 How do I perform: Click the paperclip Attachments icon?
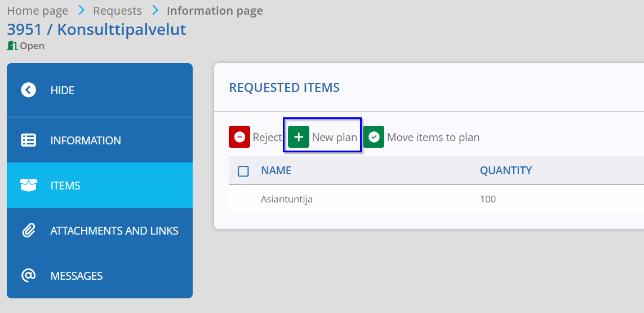click(28, 230)
